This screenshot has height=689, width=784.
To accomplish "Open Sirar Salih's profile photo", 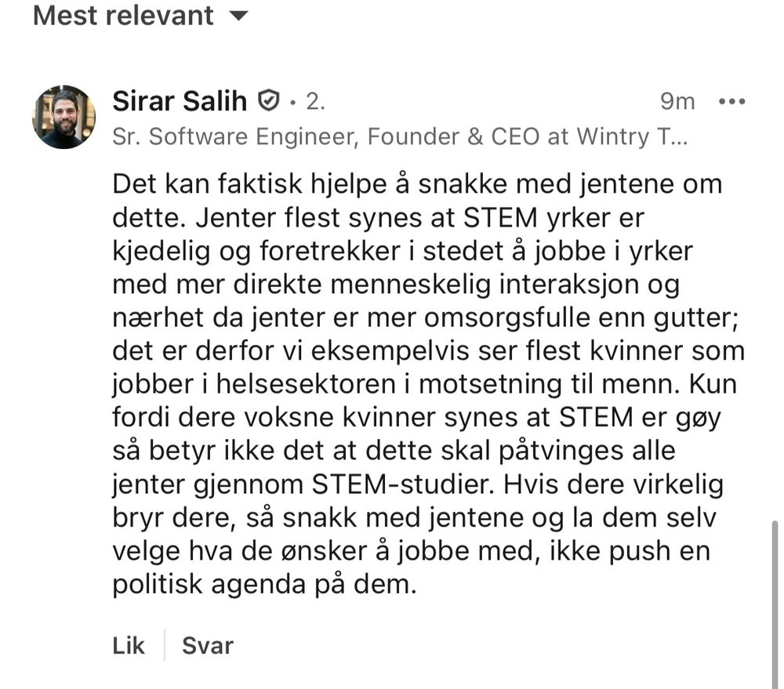I will [x=64, y=117].
